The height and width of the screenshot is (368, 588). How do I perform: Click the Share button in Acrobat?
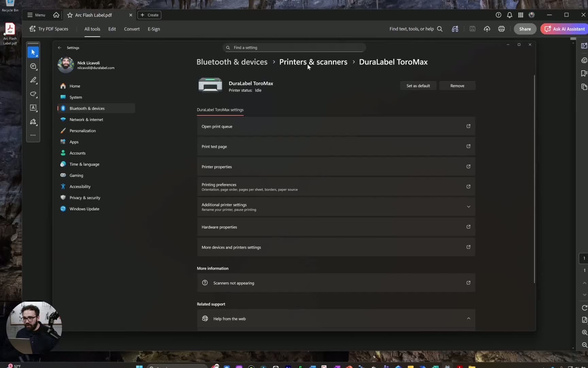point(525,29)
